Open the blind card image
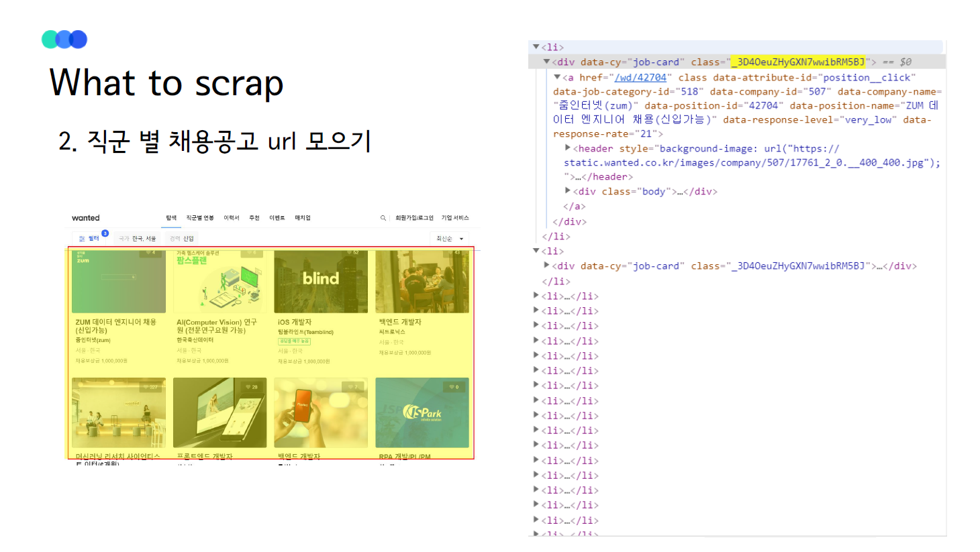The height and width of the screenshot is (552, 980). coord(321,281)
